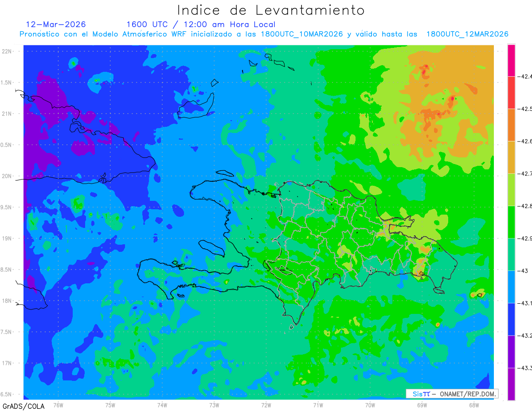The width and height of the screenshot is (532, 411).
Task: Click the '-42.4' legend value
Action: point(525,76)
